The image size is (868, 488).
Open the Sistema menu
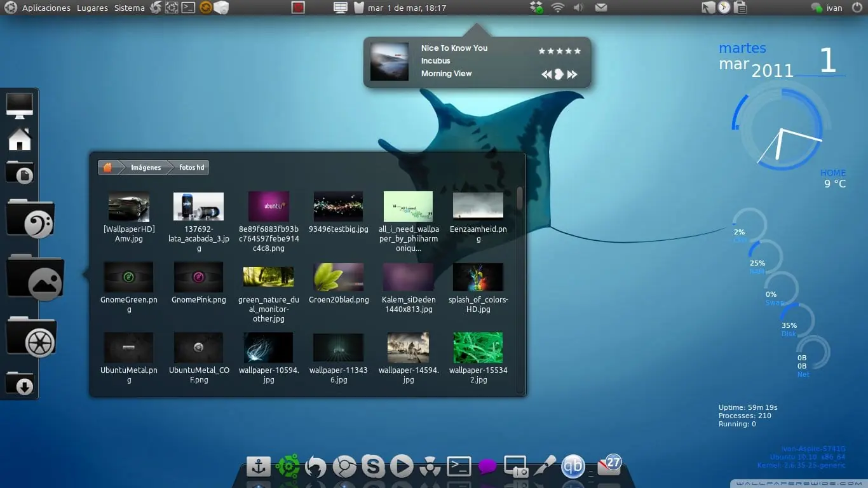130,8
